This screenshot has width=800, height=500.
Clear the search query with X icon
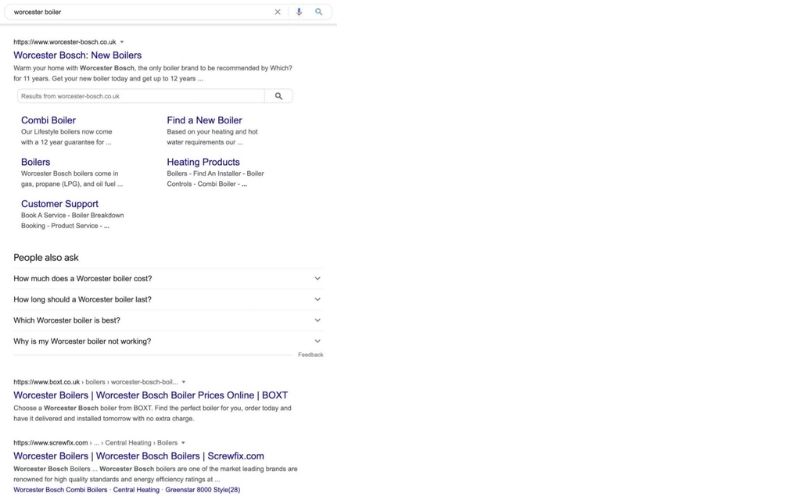(x=278, y=12)
